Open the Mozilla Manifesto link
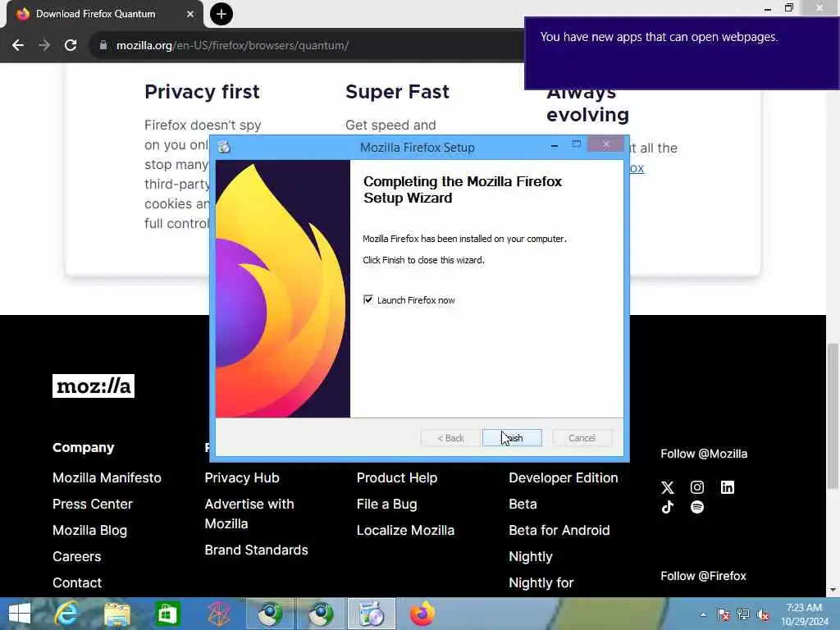The image size is (840, 630). [x=107, y=477]
